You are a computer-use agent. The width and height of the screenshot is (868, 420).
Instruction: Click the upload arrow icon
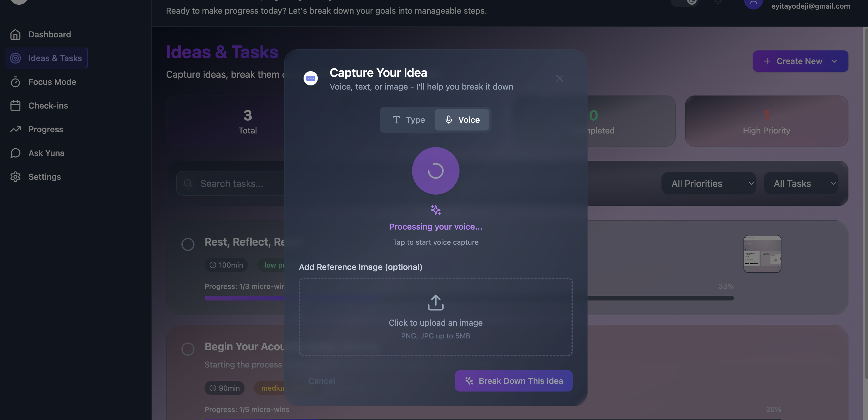point(435,302)
